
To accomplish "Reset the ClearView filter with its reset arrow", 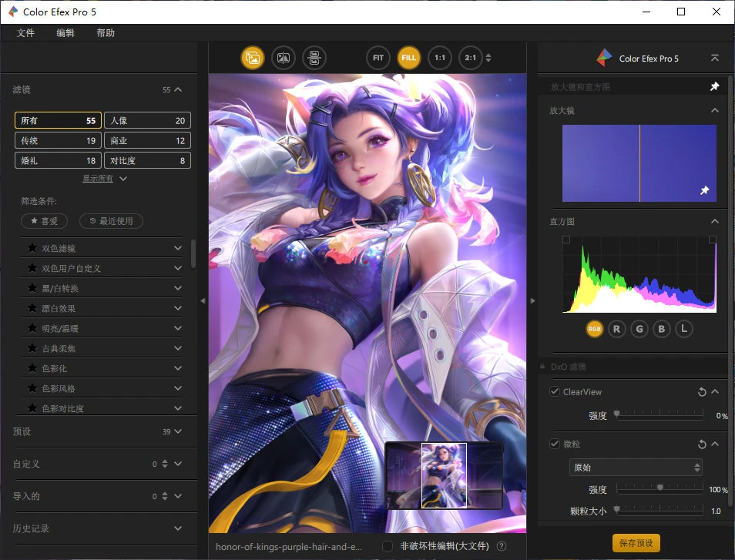I will coord(701,391).
